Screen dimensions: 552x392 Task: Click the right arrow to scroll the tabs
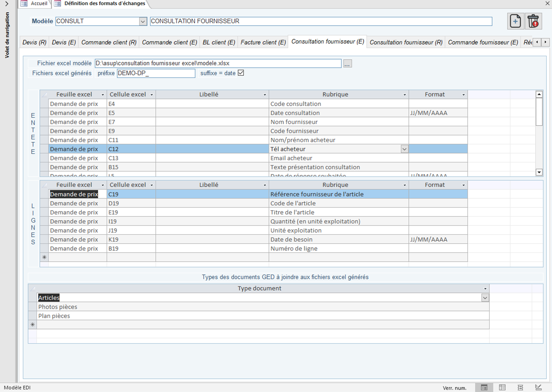click(x=546, y=42)
